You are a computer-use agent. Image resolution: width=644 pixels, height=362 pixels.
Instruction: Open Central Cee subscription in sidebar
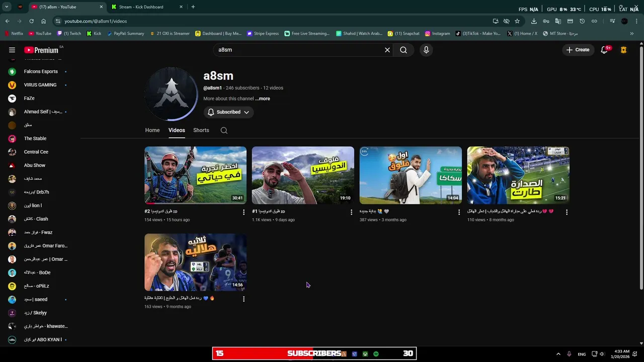[x=38, y=152]
